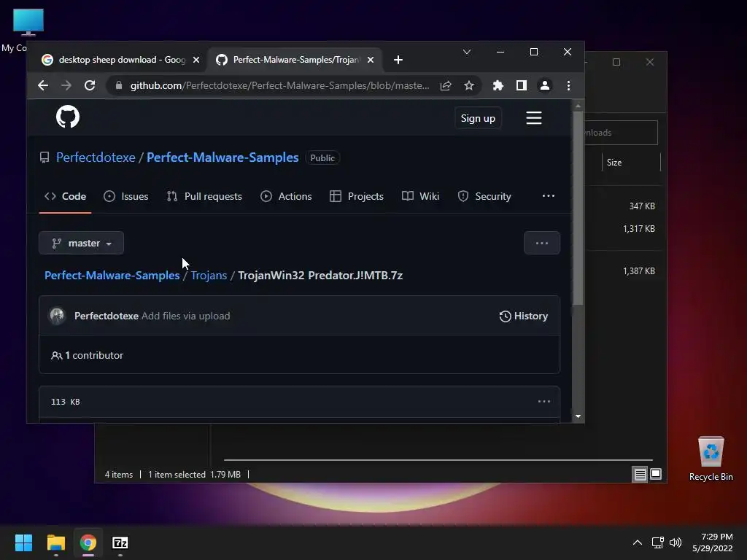Open the Projects tab
Viewport: 747px width, 560px height.
pyautogui.click(x=356, y=196)
